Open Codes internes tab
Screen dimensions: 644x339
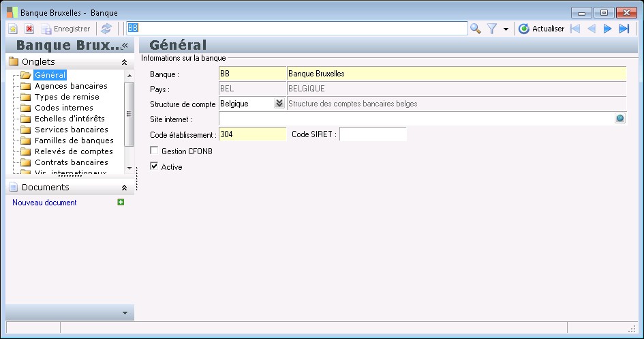63,108
